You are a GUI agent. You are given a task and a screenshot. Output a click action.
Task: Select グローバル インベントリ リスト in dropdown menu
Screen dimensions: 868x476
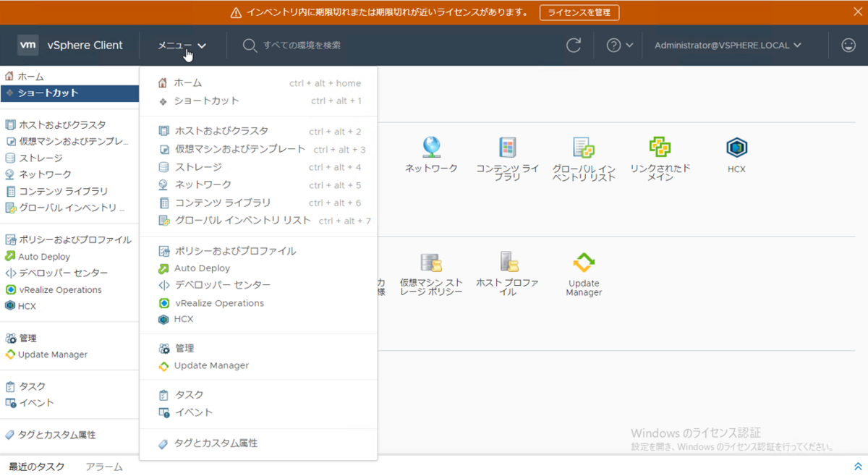pyautogui.click(x=258, y=220)
